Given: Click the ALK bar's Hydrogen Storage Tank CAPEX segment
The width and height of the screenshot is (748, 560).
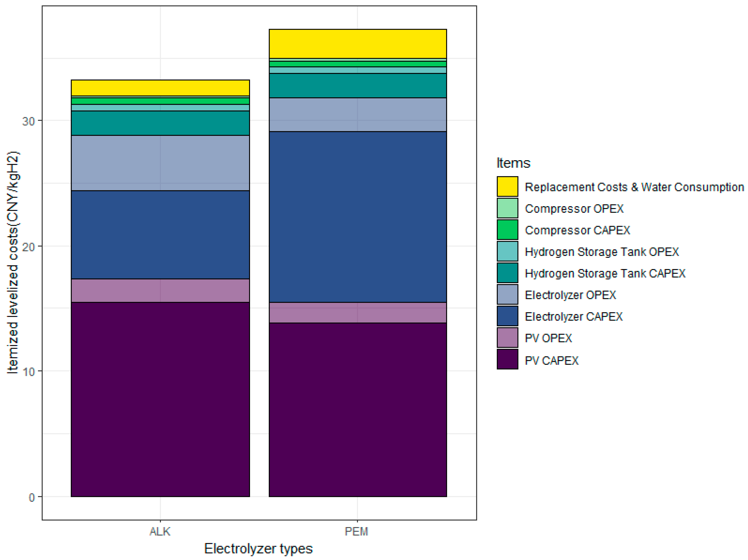Looking at the screenshot, I should pyautogui.click(x=160, y=123).
